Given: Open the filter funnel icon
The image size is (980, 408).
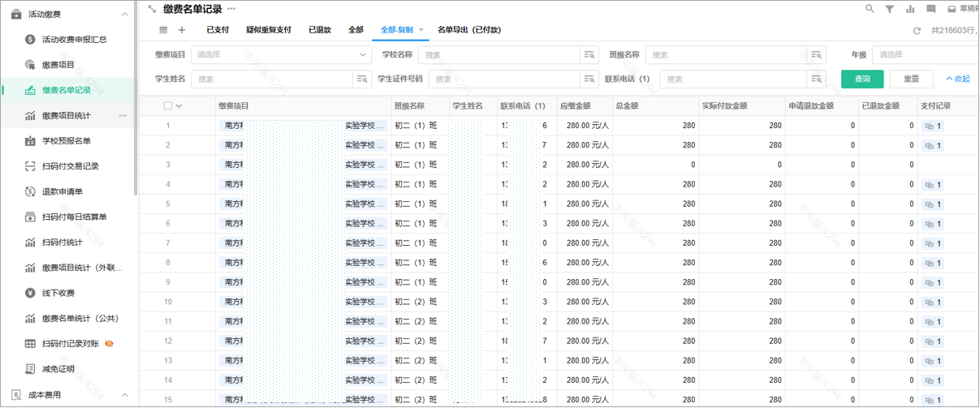Looking at the screenshot, I should click(x=890, y=9).
